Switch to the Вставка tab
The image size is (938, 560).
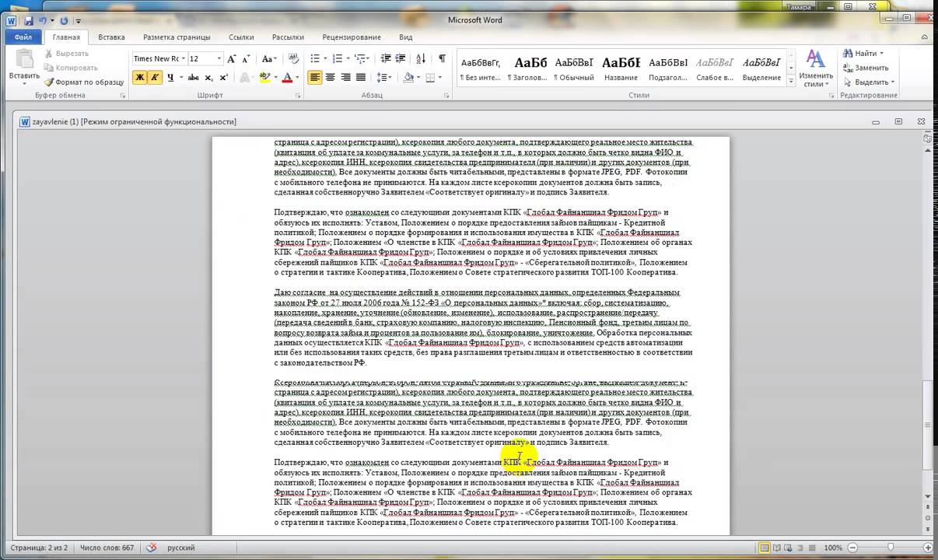pos(111,37)
